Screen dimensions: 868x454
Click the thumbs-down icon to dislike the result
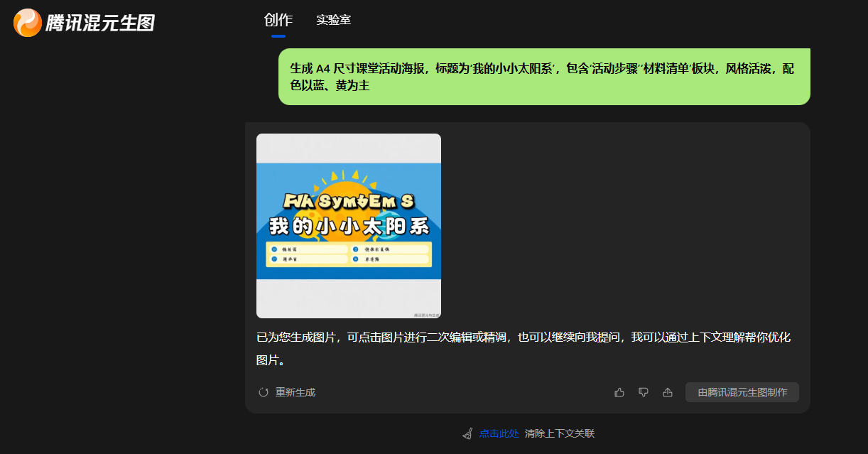(644, 391)
